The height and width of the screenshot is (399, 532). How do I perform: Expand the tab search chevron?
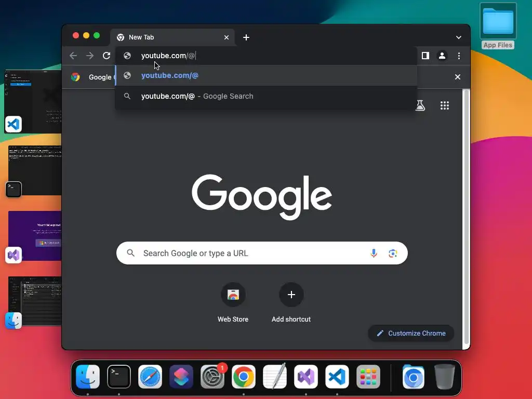(459, 37)
